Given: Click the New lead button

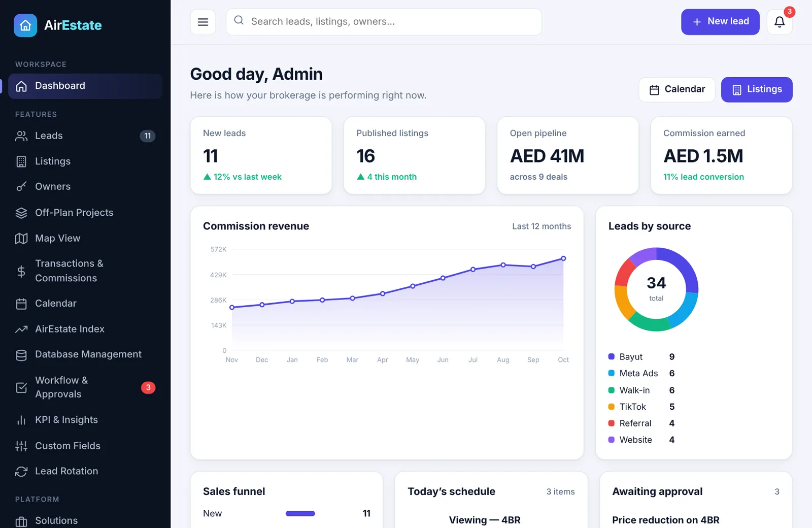Looking at the screenshot, I should [x=720, y=22].
